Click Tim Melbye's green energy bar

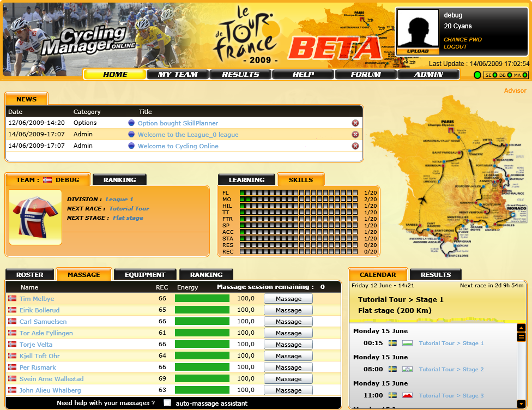coord(202,299)
